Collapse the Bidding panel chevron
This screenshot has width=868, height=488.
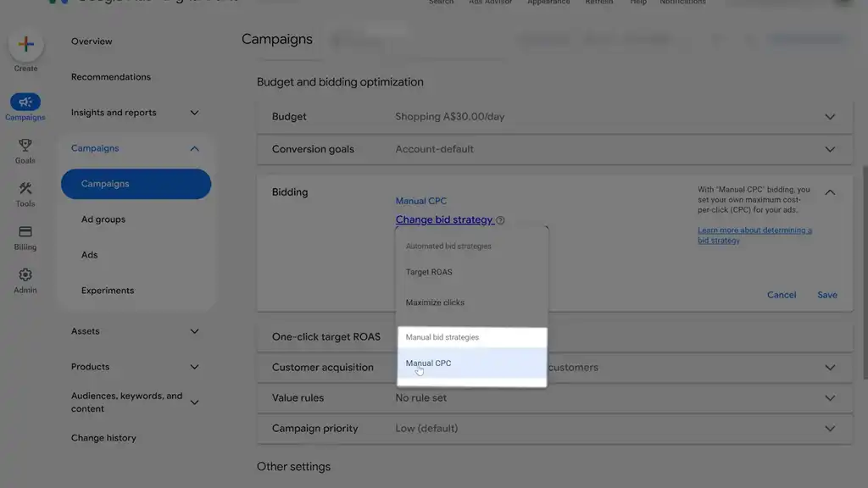(x=830, y=192)
